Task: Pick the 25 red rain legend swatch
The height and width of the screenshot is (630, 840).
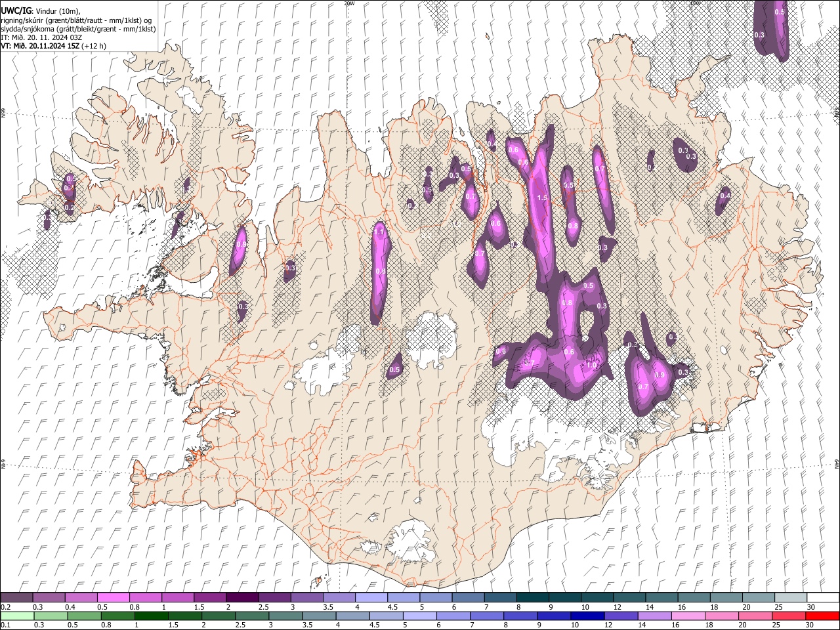Action: pos(789,616)
